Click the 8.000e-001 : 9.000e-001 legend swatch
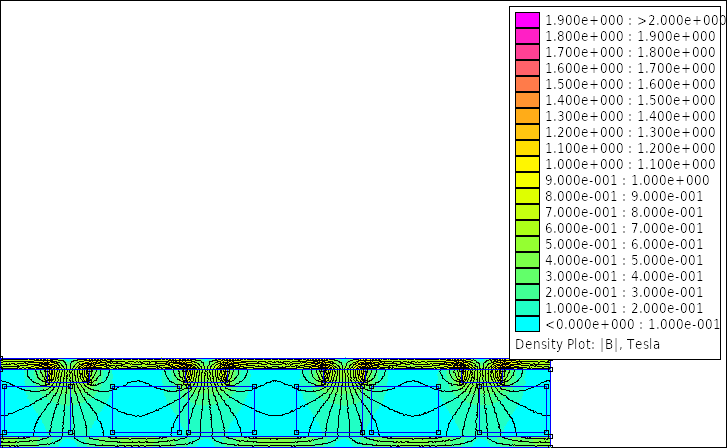The width and height of the screenshot is (727, 448). 527,196
